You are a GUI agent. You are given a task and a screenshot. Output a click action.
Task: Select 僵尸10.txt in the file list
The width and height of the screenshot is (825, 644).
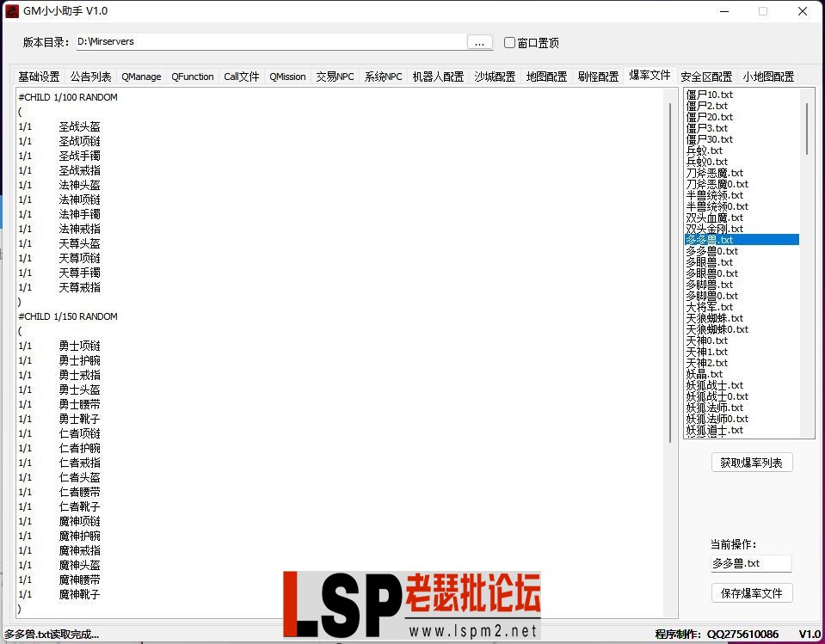click(x=708, y=94)
